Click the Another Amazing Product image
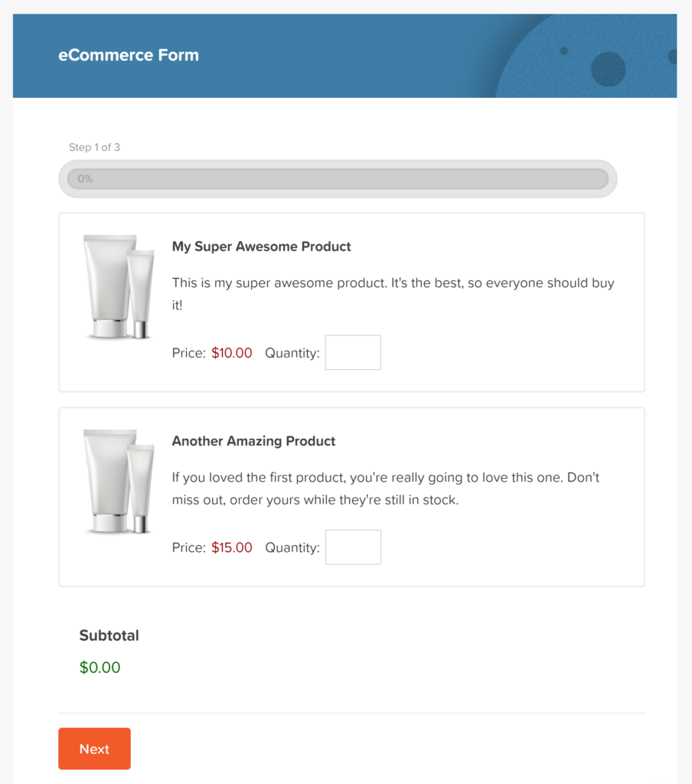 coord(119,482)
